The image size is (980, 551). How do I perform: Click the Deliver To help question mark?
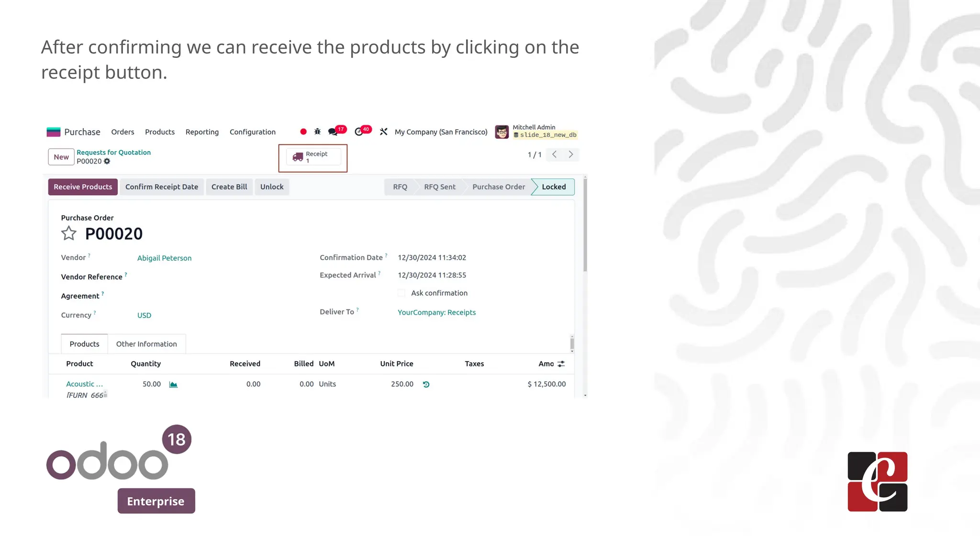coord(357,309)
